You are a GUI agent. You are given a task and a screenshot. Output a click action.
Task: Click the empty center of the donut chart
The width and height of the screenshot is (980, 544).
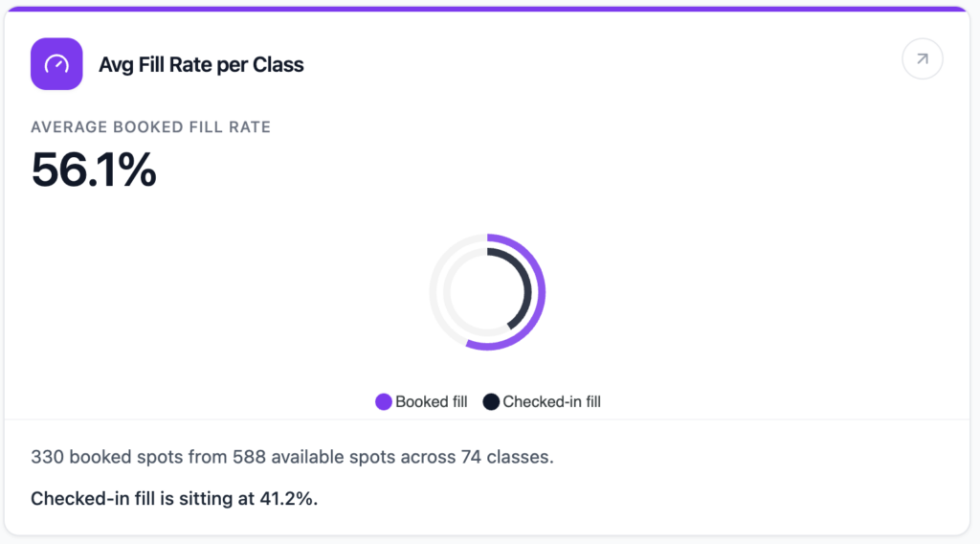click(487, 291)
